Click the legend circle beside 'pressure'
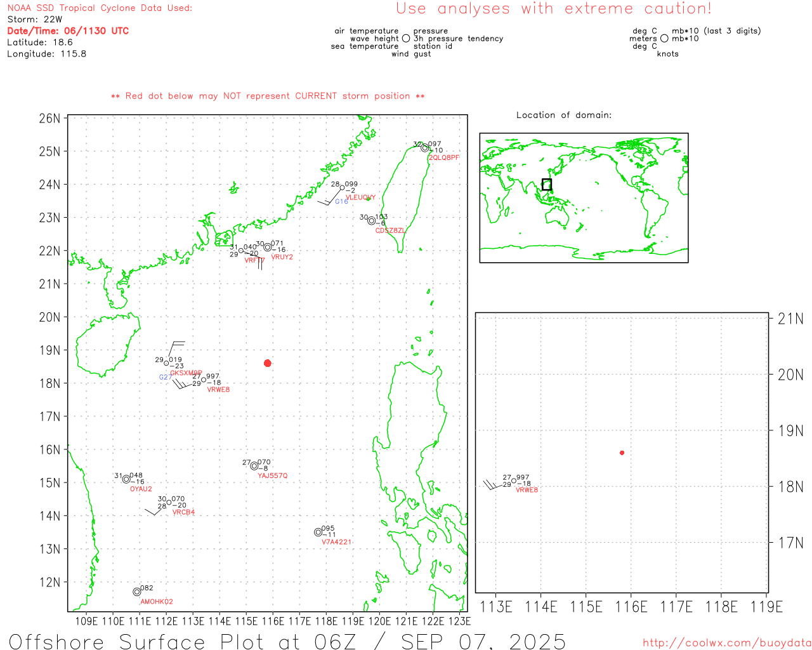 pyautogui.click(x=406, y=38)
